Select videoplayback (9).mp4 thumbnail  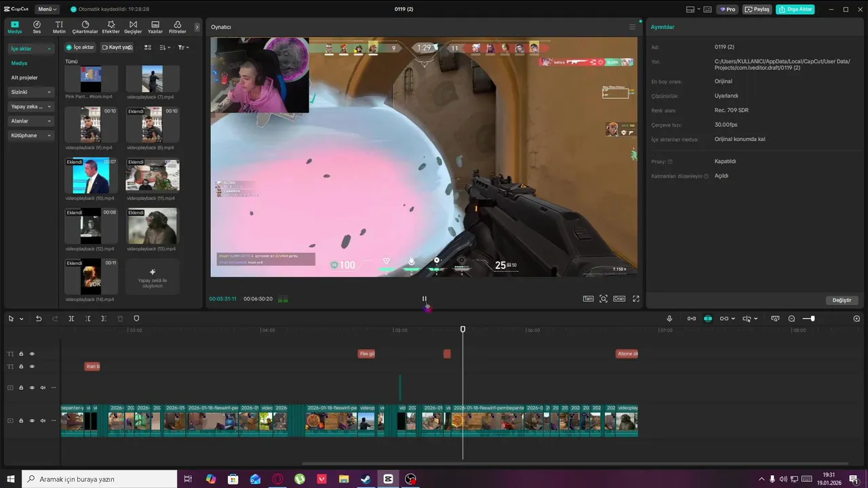(91, 125)
